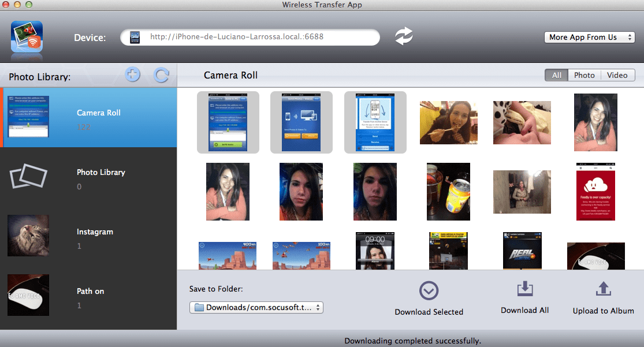Select the Camera Roll album
The image size is (644, 347).
88,117
